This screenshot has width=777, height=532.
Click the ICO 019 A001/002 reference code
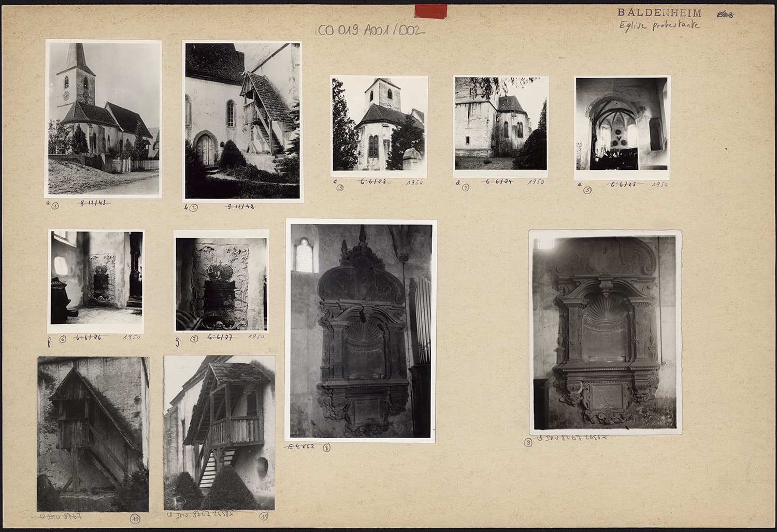370,30
